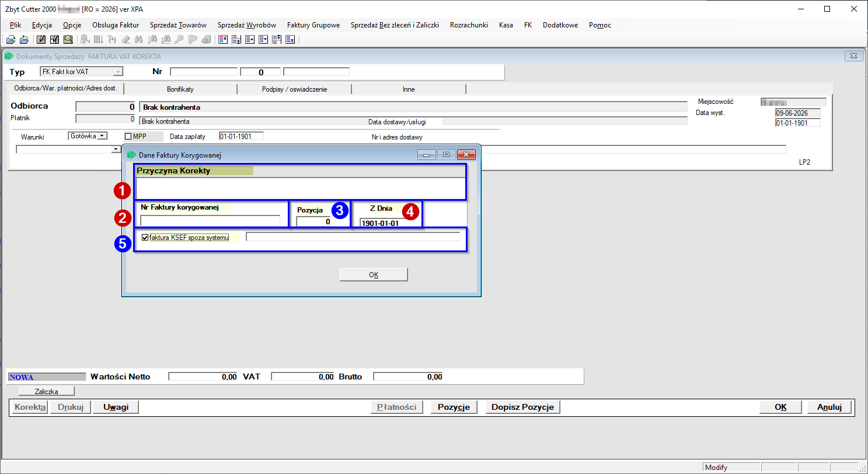Screen dimensions: 868x474
Task: Click the Anuluj button
Action: point(829,407)
